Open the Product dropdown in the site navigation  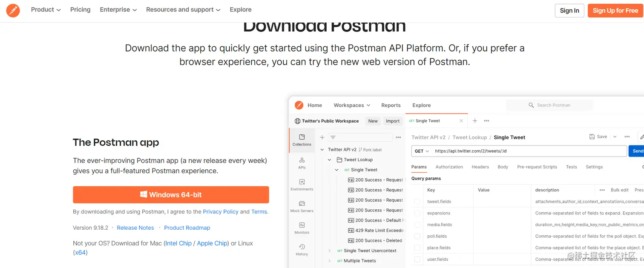click(46, 10)
